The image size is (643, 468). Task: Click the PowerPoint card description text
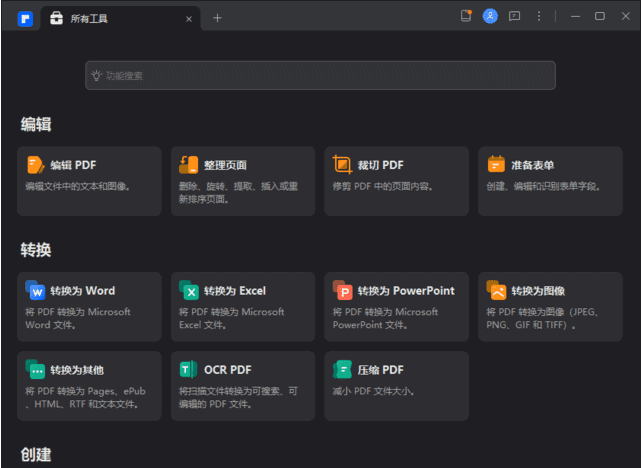click(x=385, y=318)
